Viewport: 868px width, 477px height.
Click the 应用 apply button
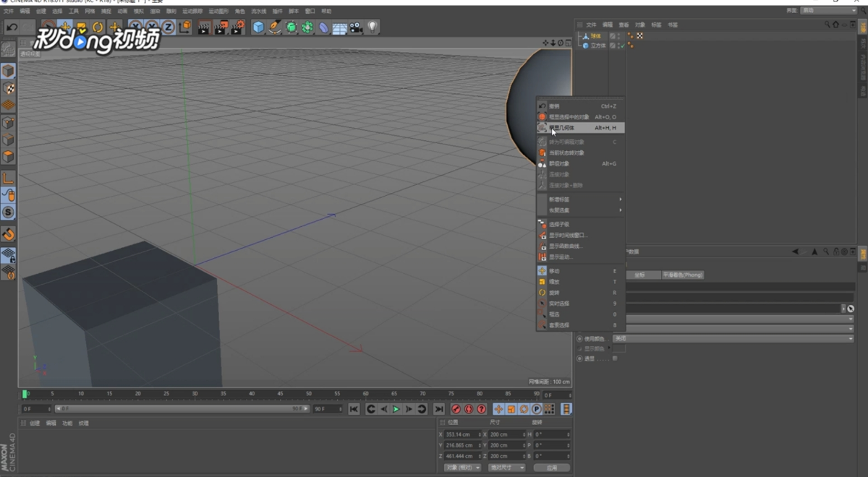[x=552, y=468]
